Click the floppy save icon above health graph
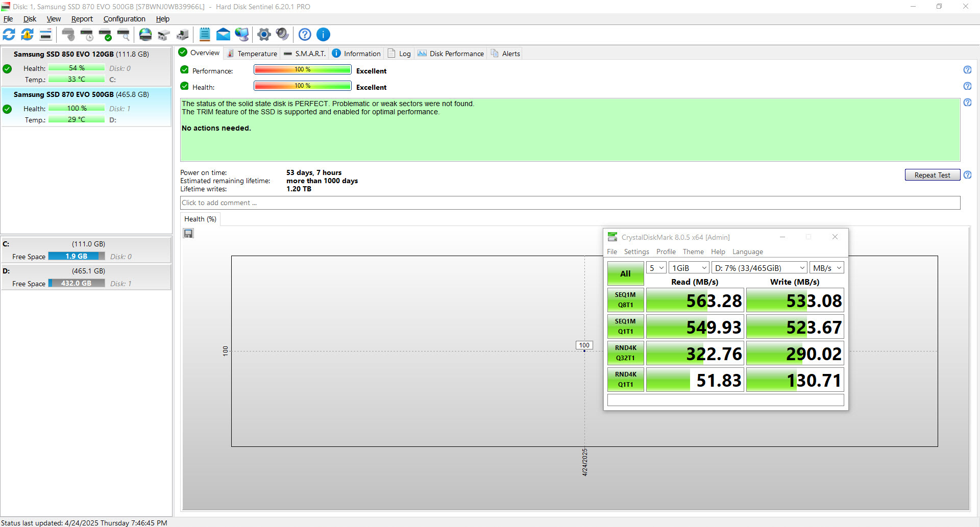980x527 pixels. (x=188, y=234)
